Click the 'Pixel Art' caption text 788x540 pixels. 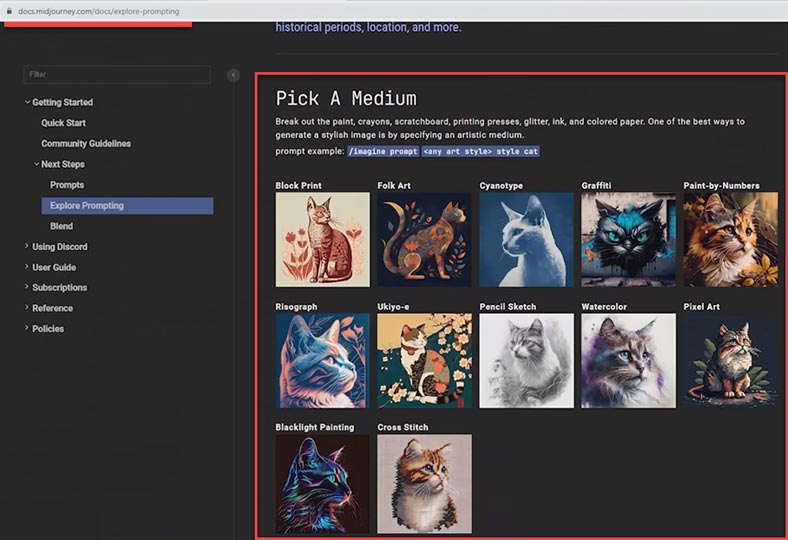702,306
